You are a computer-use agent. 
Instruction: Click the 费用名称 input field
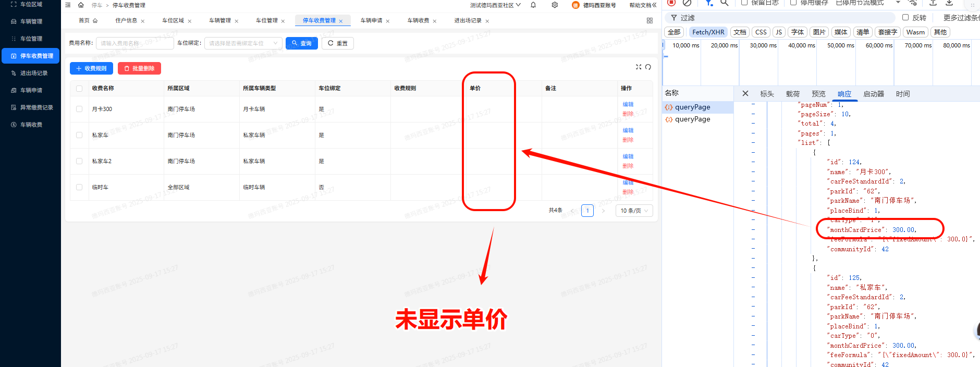pos(134,43)
